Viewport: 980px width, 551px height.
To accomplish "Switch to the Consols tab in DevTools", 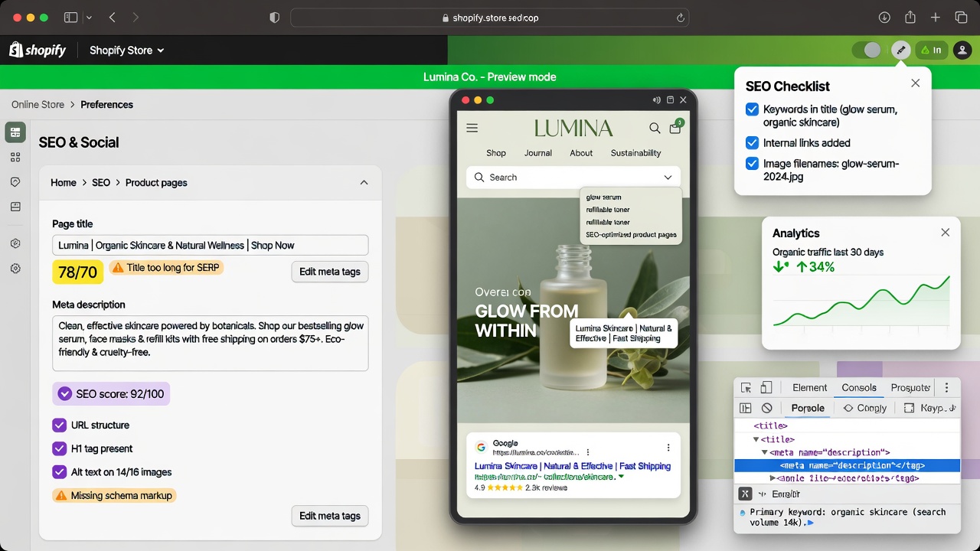I will [859, 388].
